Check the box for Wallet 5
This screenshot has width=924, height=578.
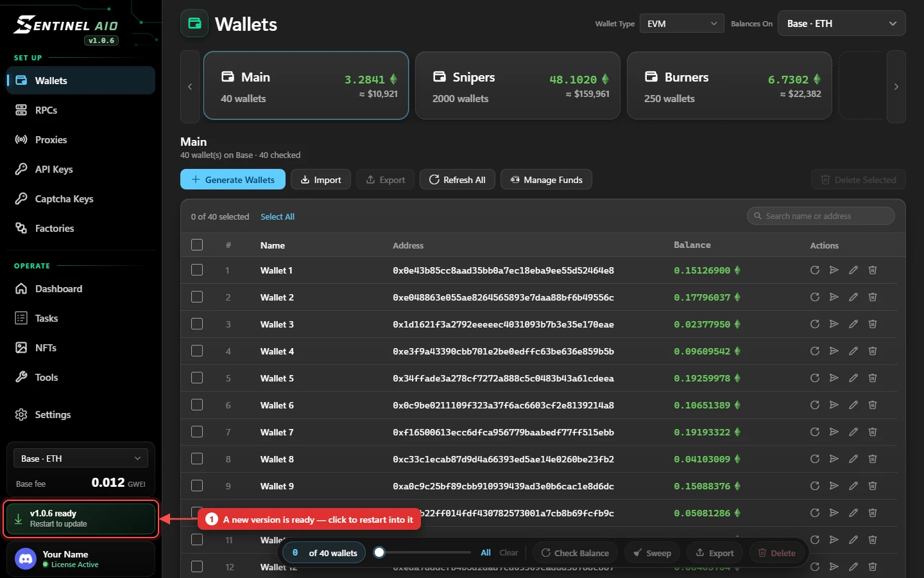click(197, 378)
